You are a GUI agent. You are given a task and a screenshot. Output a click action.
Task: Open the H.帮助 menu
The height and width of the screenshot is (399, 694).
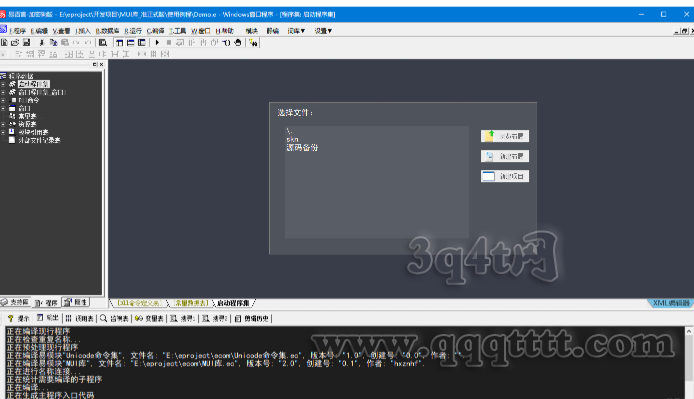click(224, 31)
